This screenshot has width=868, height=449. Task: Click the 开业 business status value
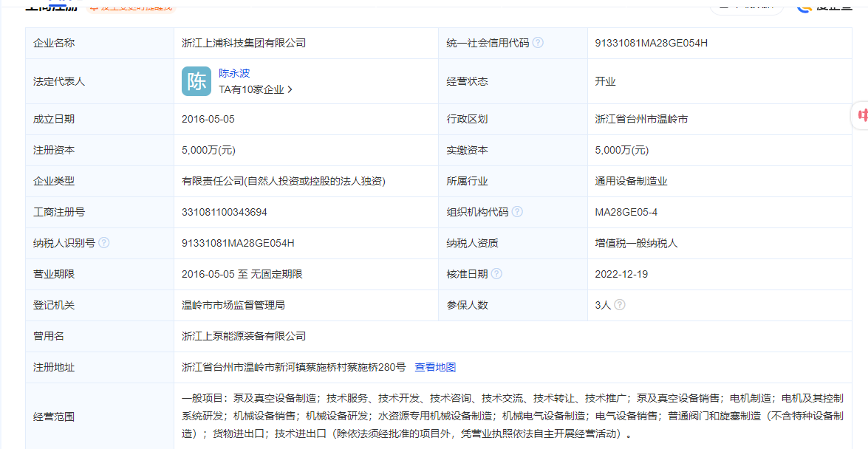(x=605, y=81)
